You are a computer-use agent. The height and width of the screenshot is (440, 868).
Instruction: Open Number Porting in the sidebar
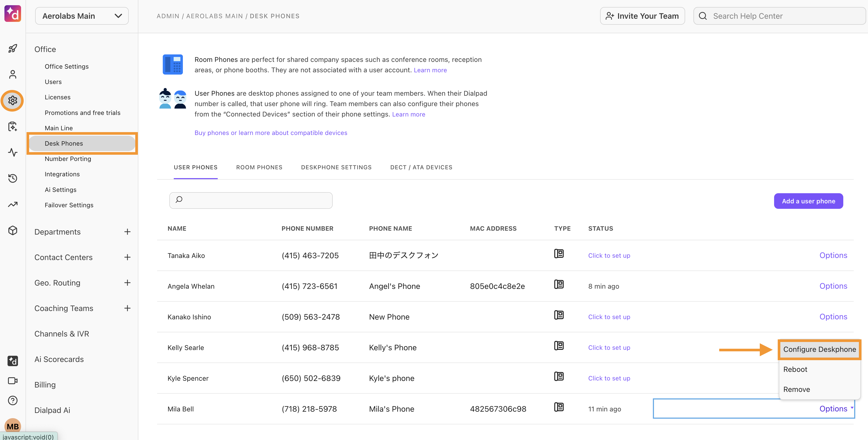point(68,159)
